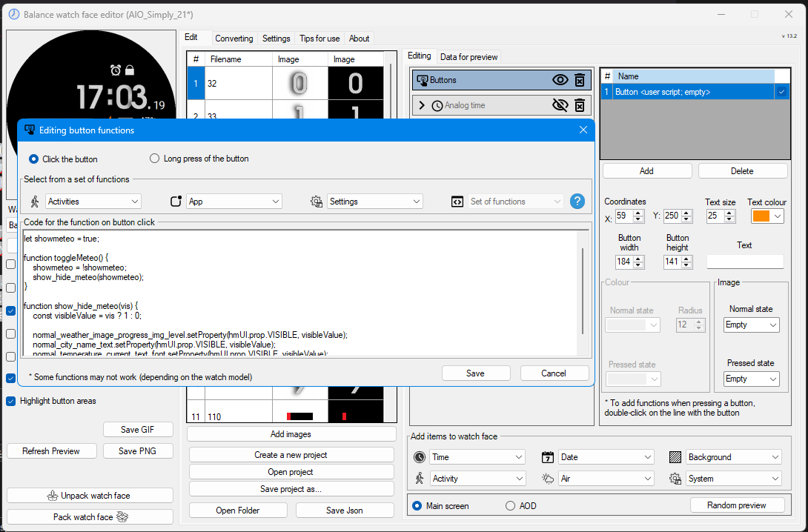Delete the Analog time element with trash icon
808x532 pixels.
580,105
